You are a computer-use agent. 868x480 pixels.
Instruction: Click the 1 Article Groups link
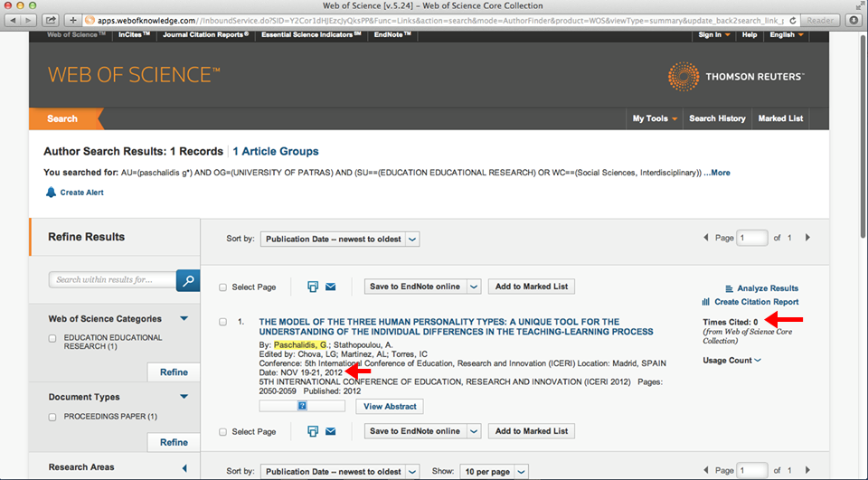276,151
